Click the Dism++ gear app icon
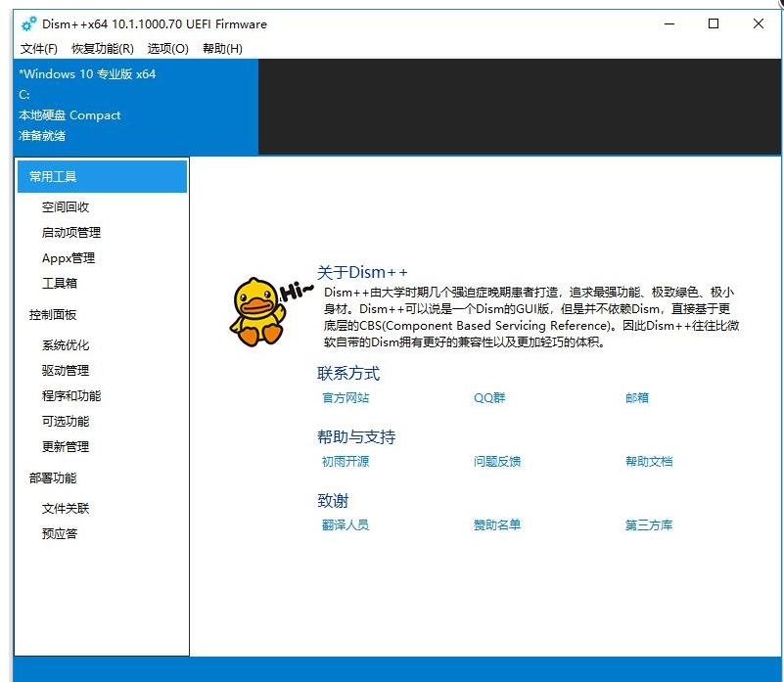This screenshot has width=784, height=682. point(29,23)
